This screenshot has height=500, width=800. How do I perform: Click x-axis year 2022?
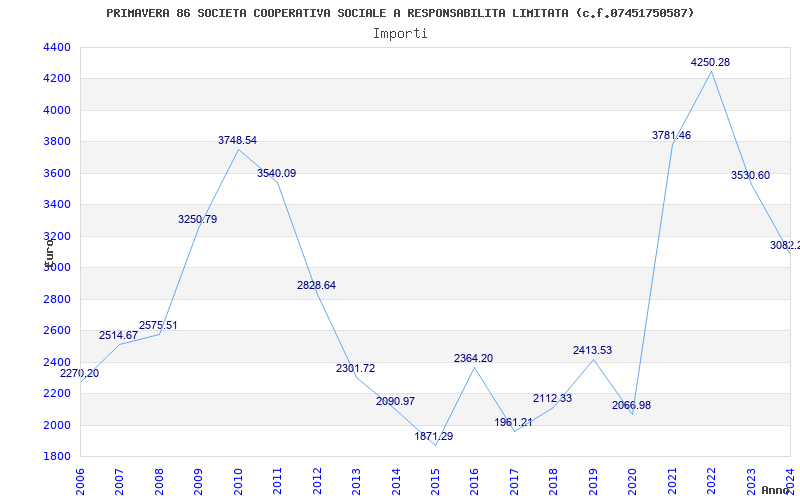(x=711, y=481)
